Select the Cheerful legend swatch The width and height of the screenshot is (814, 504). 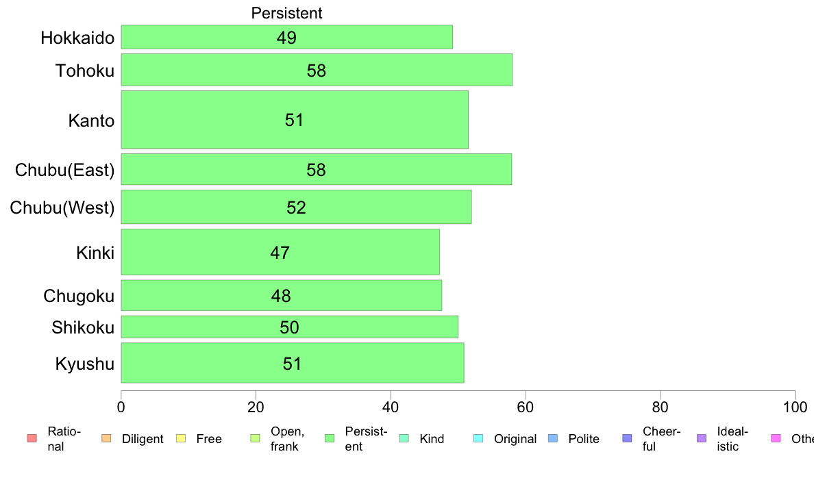627,438
